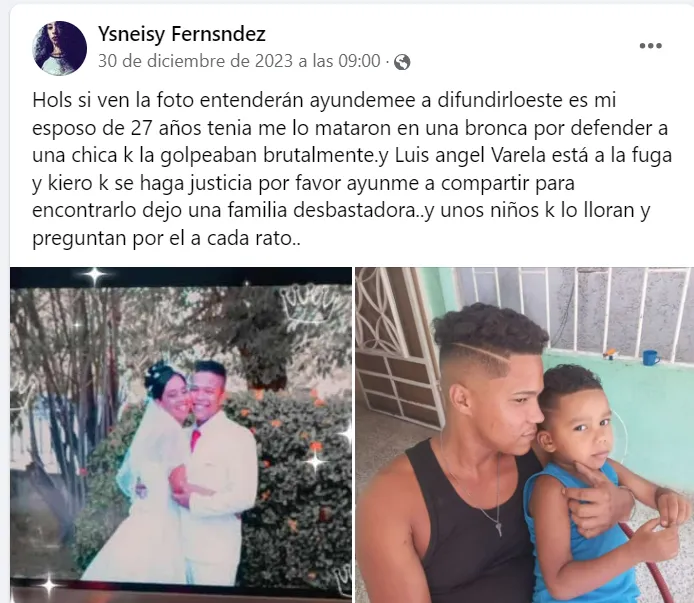This screenshot has height=603, width=694.
Task: Open the three-dot post options menu
Action: point(651,46)
